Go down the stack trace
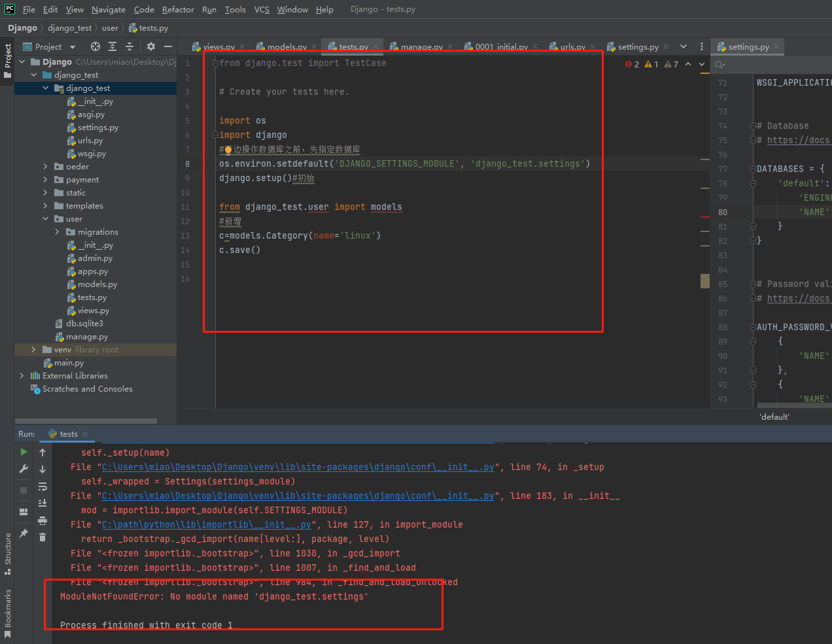Image resolution: width=832 pixels, height=644 pixels. pyautogui.click(x=43, y=469)
